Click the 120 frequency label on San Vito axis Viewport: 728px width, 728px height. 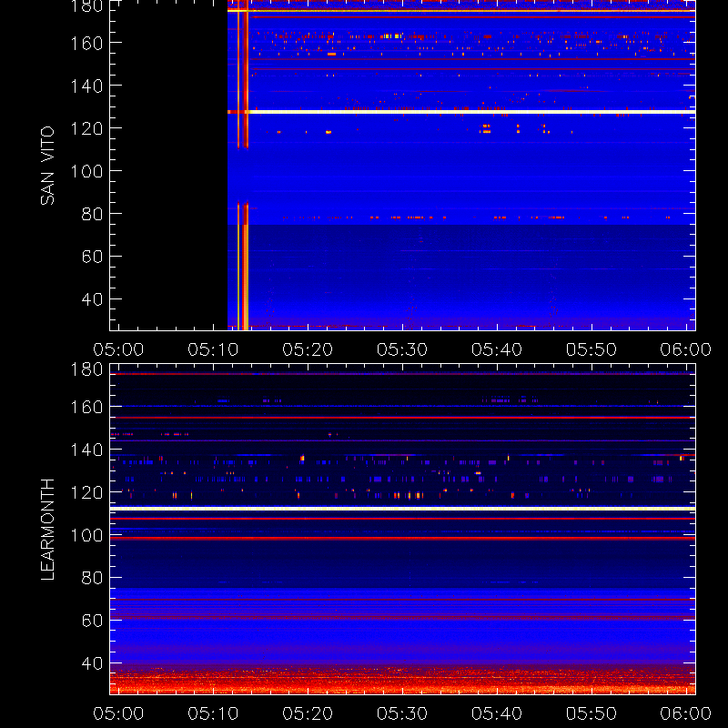[x=86, y=128]
